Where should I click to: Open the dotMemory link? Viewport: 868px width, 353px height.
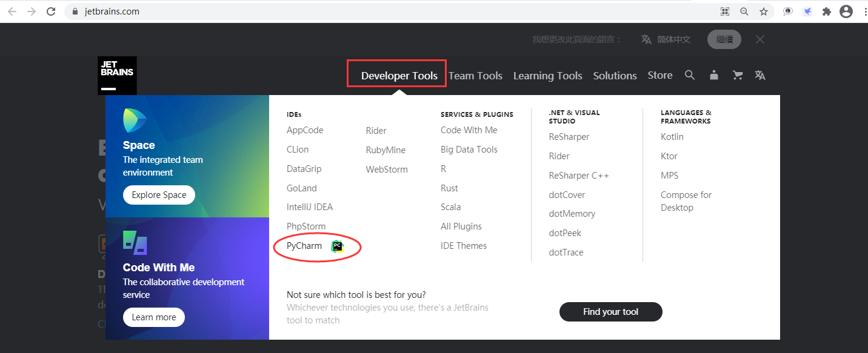572,214
